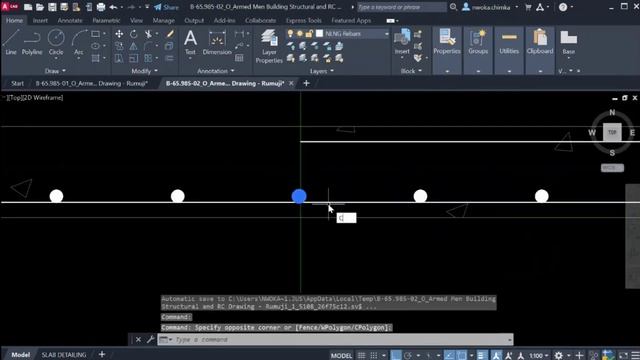Activate the Mirror tool

(x=134, y=46)
